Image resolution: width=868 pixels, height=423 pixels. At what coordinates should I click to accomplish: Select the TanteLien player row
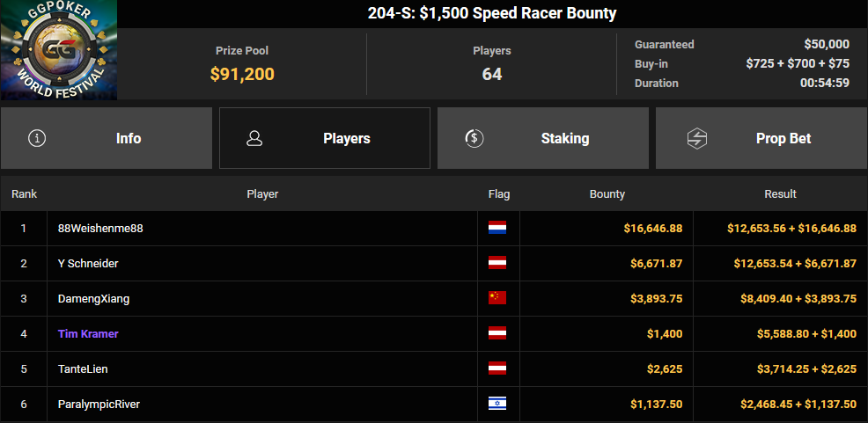(x=434, y=368)
